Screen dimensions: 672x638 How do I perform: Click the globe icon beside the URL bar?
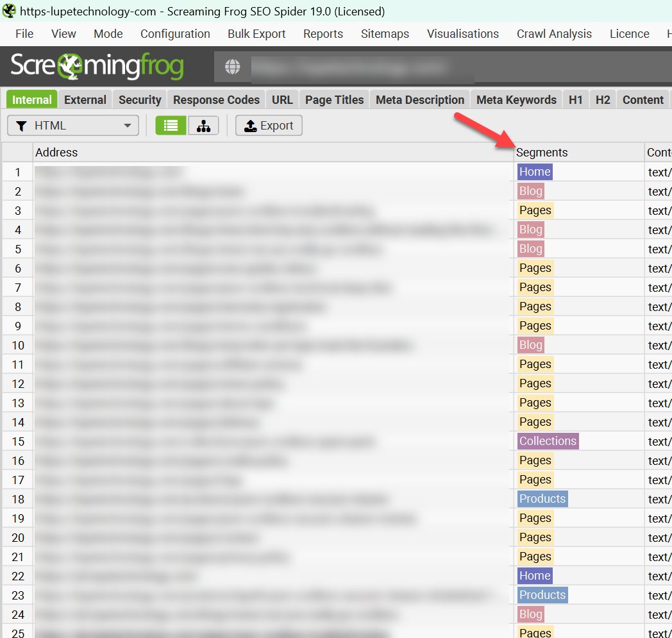(233, 67)
